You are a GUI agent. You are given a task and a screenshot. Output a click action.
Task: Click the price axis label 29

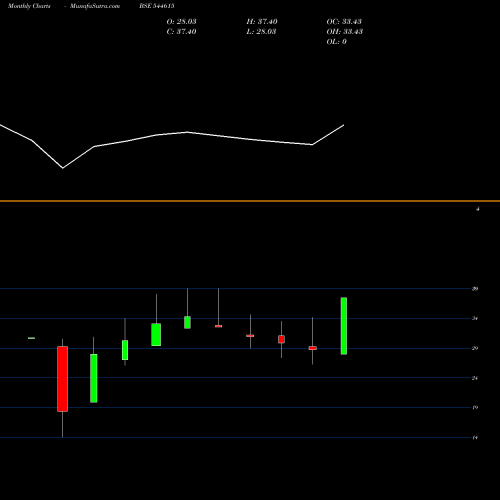click(475, 348)
